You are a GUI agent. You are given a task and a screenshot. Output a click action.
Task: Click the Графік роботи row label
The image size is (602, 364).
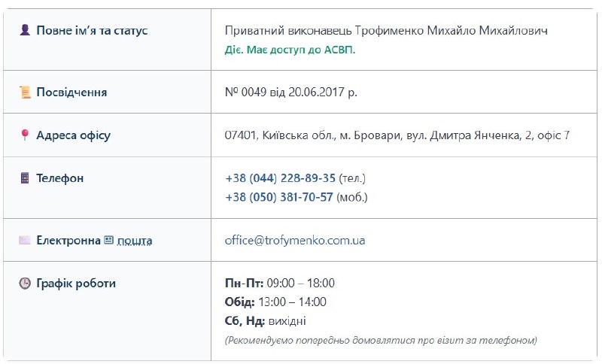(76, 284)
